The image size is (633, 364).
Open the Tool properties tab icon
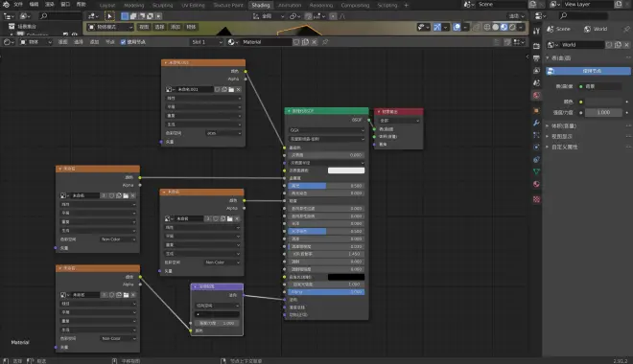(x=536, y=31)
